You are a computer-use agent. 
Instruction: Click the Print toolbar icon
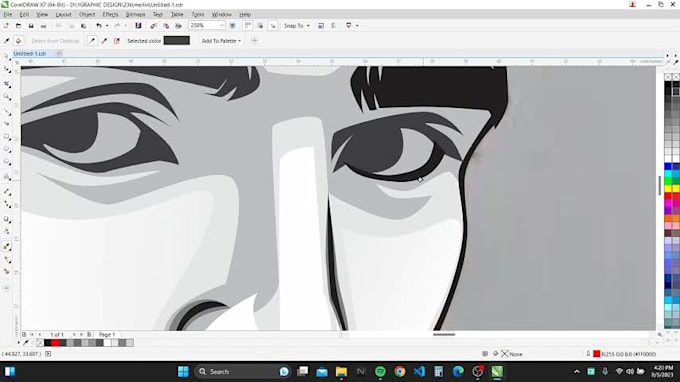click(43, 26)
